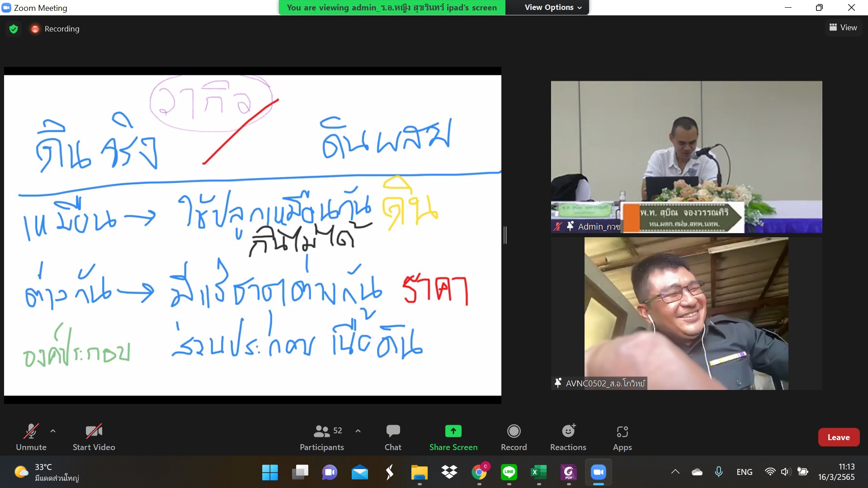Image resolution: width=868 pixels, height=488 pixels.
Task: Click the Zoom taskbar icon
Action: point(598,473)
